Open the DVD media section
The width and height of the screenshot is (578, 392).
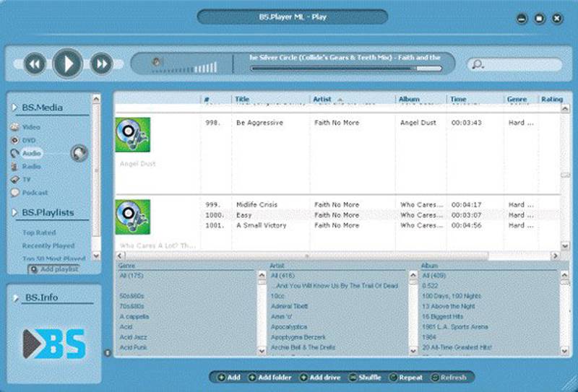[15, 140]
